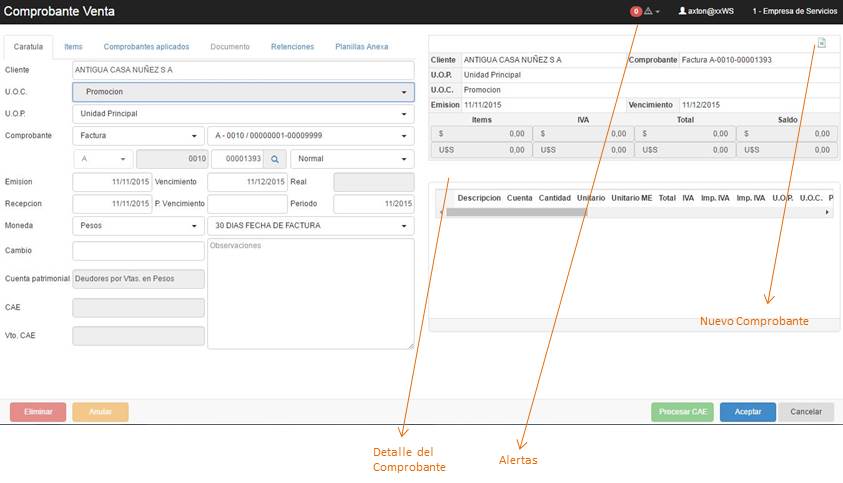Screen dimensions: 843x483
Task: Go to the Retenciones tab
Action: click(292, 47)
